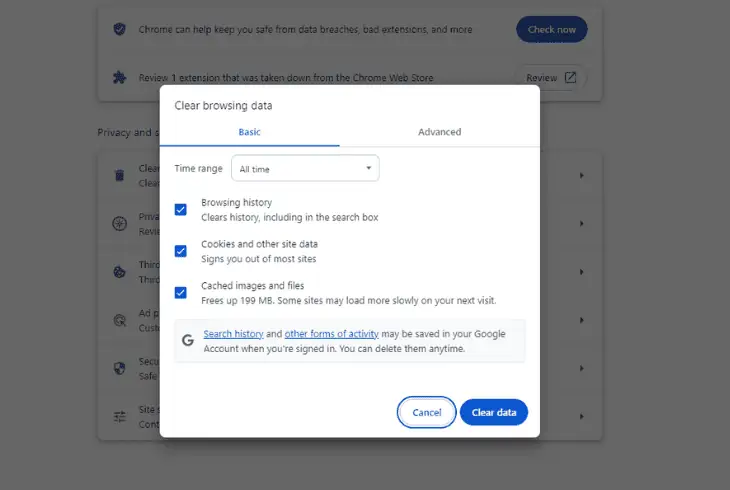Image resolution: width=730 pixels, height=490 pixels.
Task: Click the Privacy Guide compass icon
Action: click(x=120, y=224)
